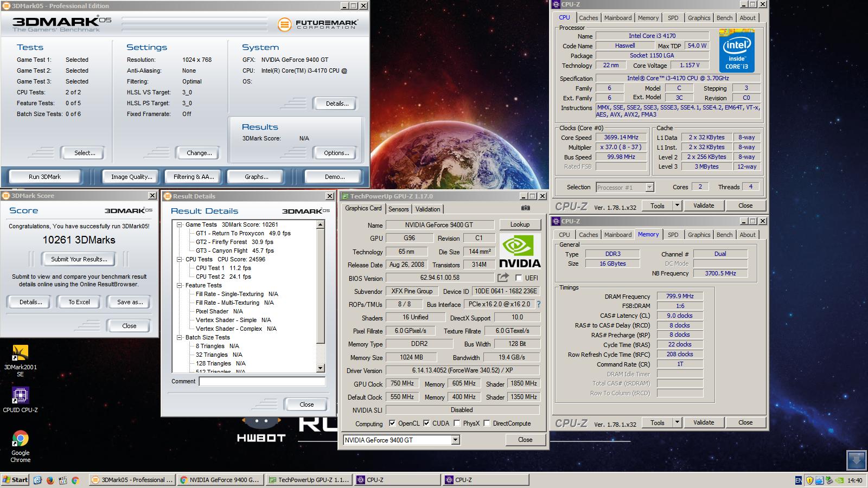This screenshot has height=488, width=868.
Task: Click the EN language indicator in tray
Action: 798,480
